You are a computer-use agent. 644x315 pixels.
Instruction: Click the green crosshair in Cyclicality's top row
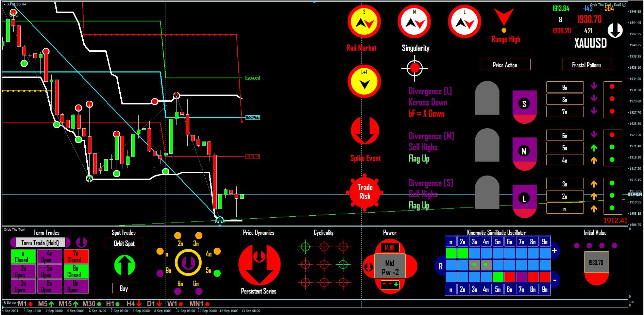click(x=305, y=247)
